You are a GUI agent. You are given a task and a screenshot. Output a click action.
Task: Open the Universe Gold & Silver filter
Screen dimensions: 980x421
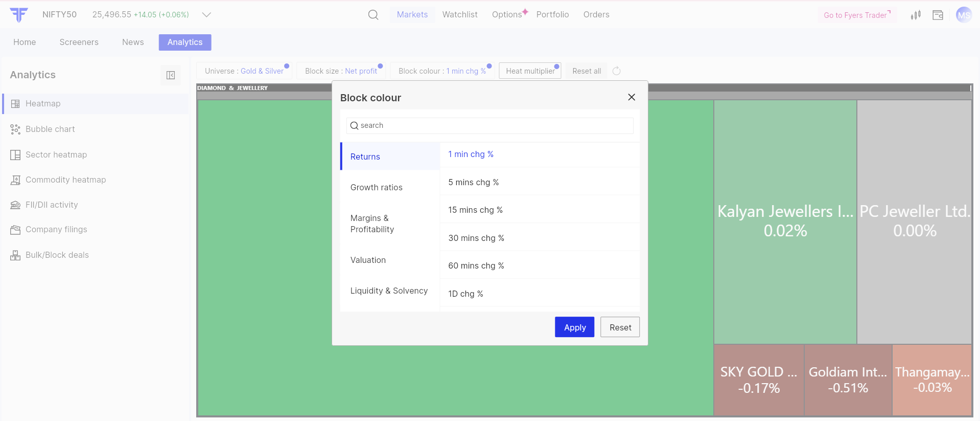click(x=244, y=71)
